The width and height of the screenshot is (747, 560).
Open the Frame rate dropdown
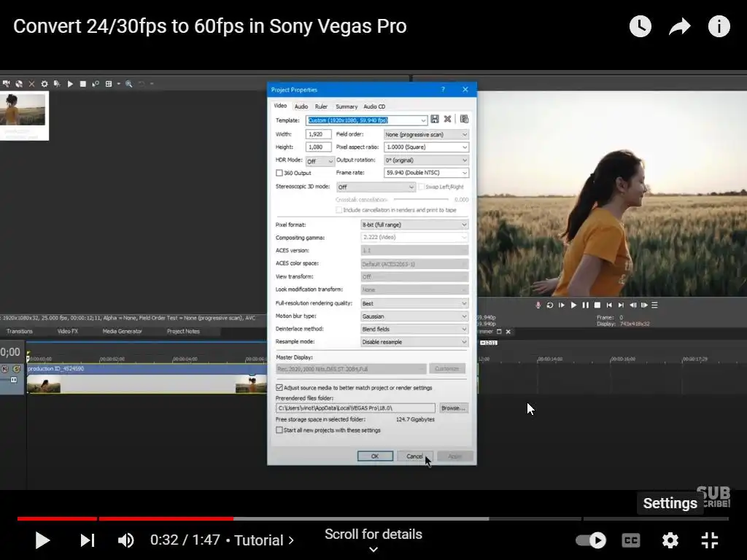point(426,173)
